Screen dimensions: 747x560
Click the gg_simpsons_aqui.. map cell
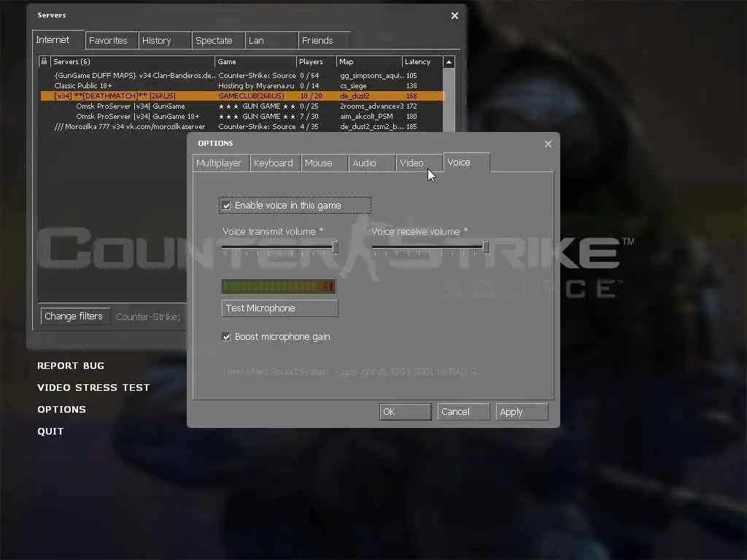click(371, 75)
